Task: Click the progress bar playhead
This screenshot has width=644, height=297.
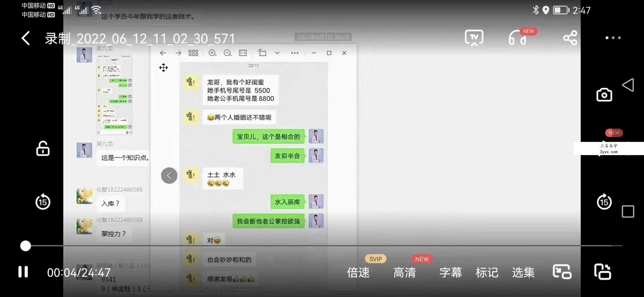Action: pyautogui.click(x=26, y=246)
